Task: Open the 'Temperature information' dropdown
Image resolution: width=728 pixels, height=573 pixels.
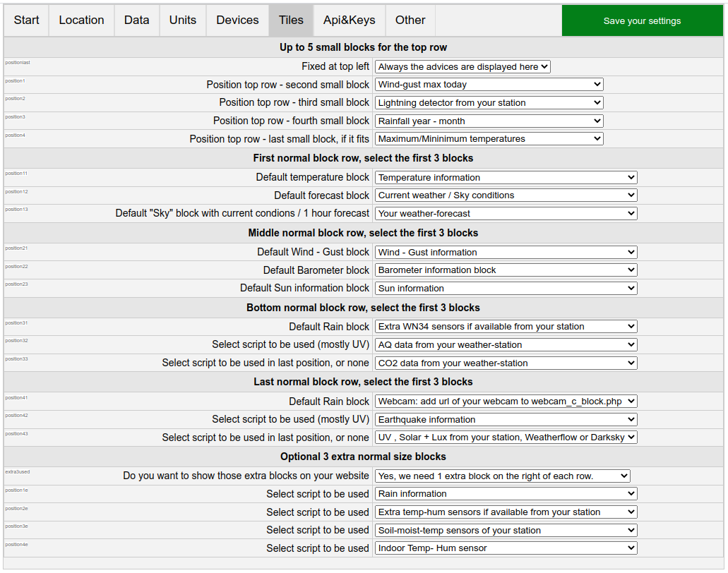Action: 506,177
